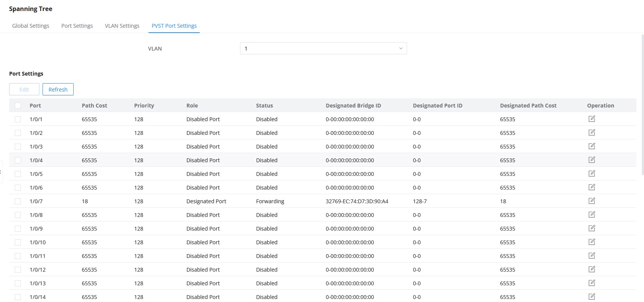The image size is (644, 302).
Task: Tick the select-all checkbox in table header
Action: click(18, 106)
